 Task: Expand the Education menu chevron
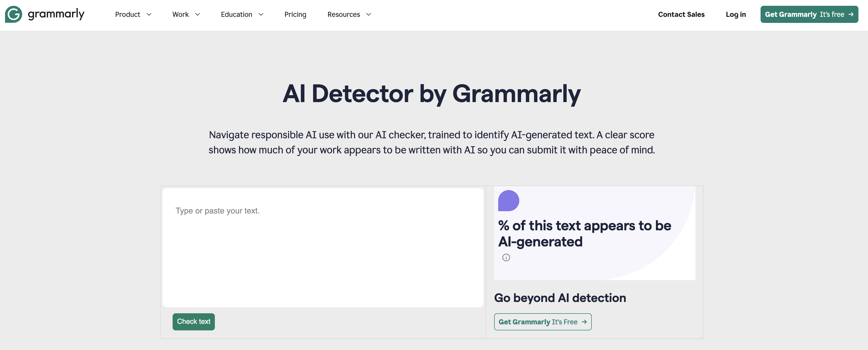click(x=261, y=15)
